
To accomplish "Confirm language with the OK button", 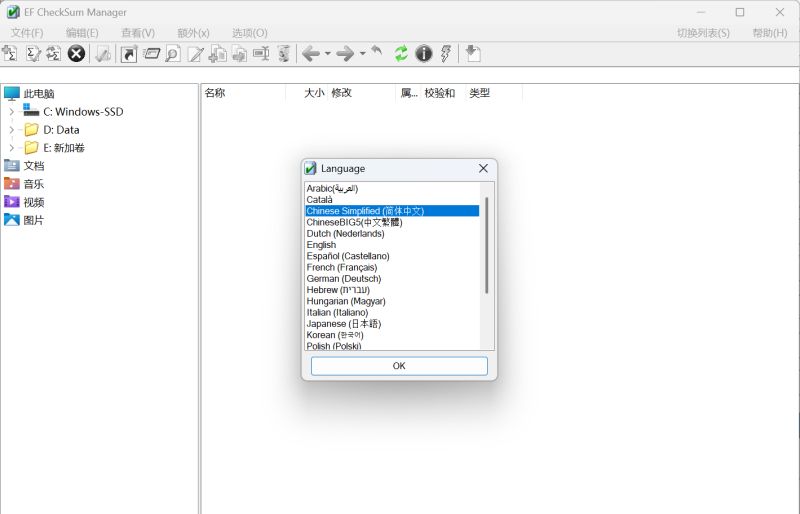I will 399,365.
